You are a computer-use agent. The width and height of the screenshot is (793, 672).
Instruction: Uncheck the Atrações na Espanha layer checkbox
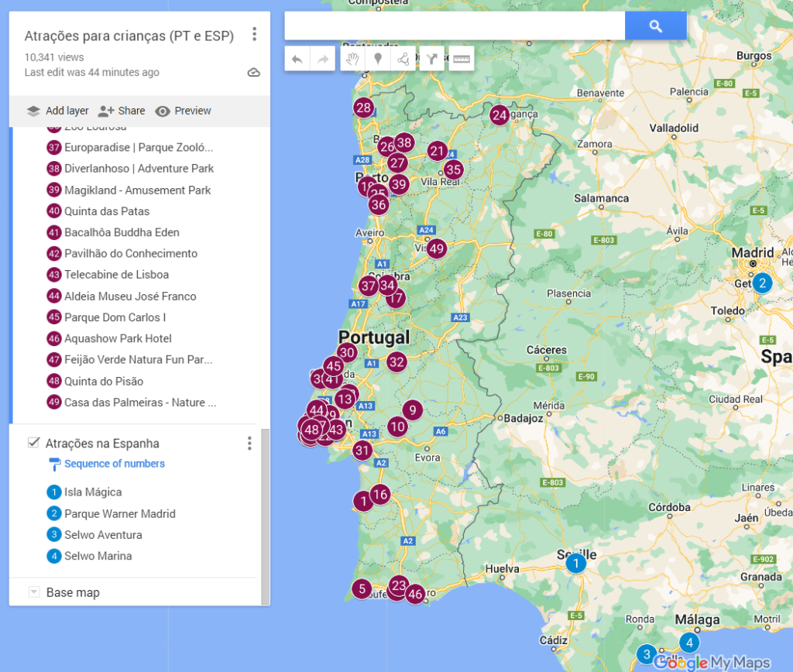point(33,443)
